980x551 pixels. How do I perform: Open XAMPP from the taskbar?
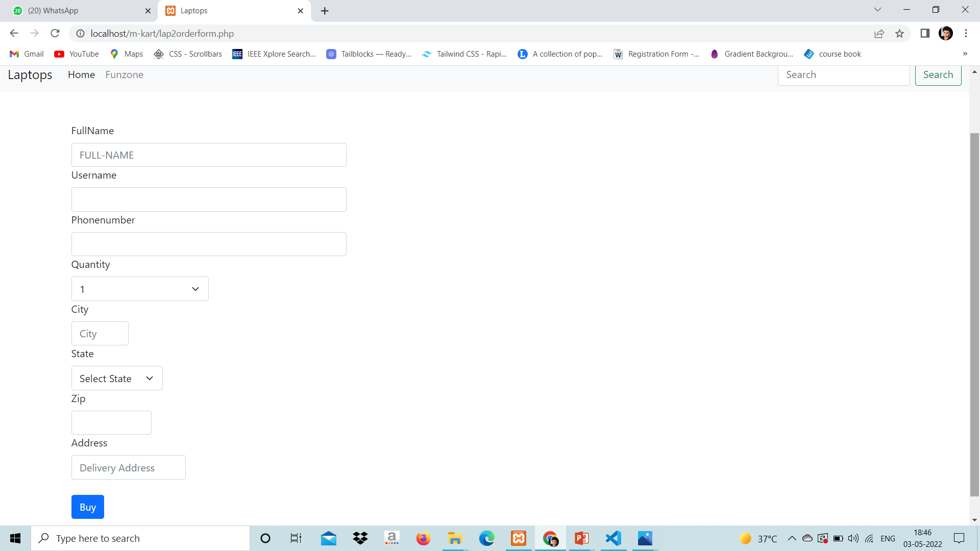click(518, 538)
